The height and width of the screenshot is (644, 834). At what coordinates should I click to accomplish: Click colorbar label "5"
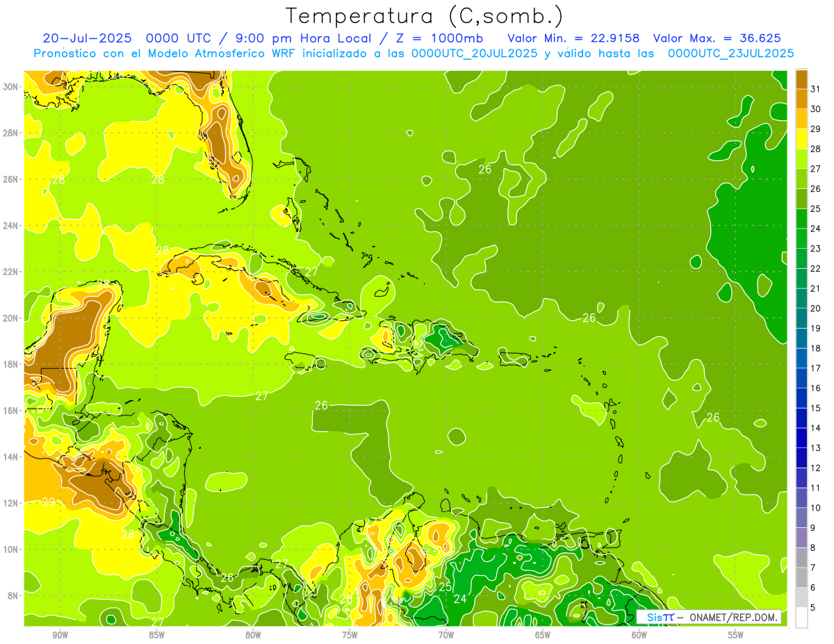813,607
